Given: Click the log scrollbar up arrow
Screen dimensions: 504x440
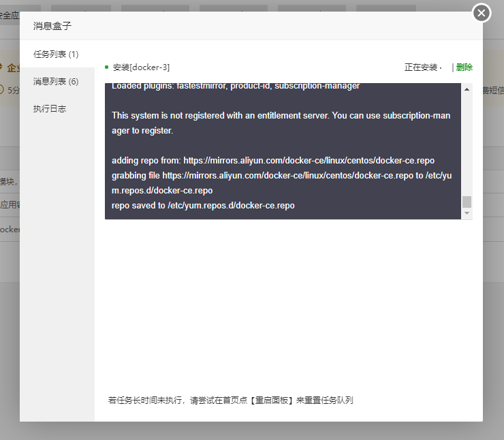Looking at the screenshot, I should tap(467, 89).
